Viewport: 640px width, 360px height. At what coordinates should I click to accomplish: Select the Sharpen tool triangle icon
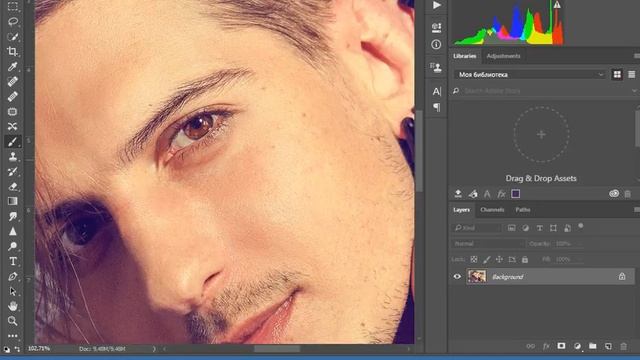tap(13, 231)
